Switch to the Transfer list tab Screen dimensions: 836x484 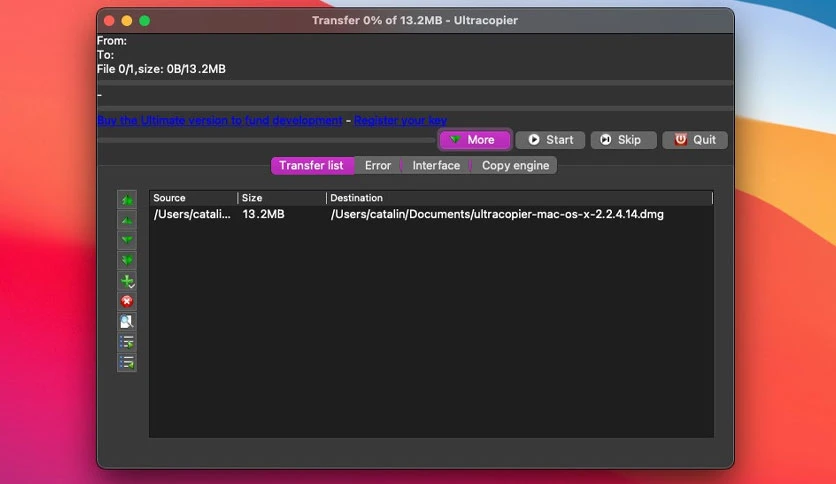point(312,165)
